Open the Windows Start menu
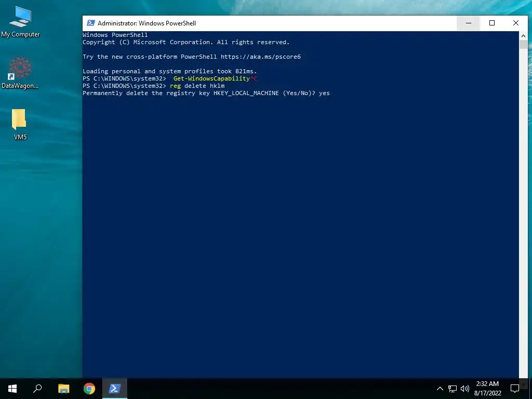532x399 pixels. [12, 389]
